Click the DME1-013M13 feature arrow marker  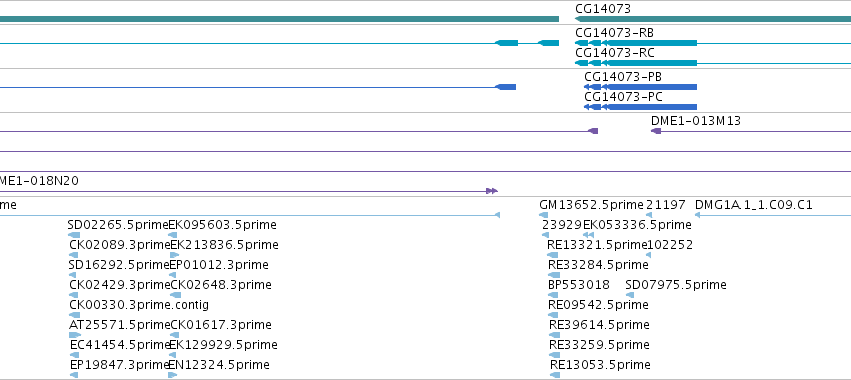pos(656,131)
